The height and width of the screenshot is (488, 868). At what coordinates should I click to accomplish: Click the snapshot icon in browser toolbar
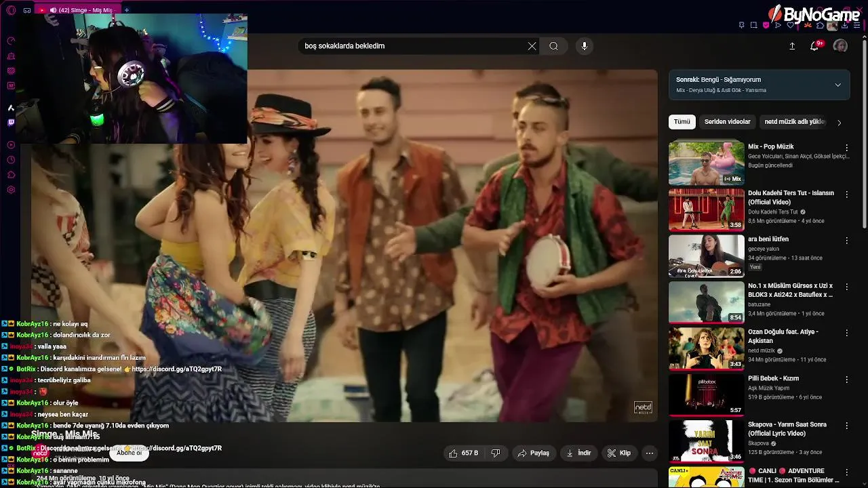coord(753,25)
